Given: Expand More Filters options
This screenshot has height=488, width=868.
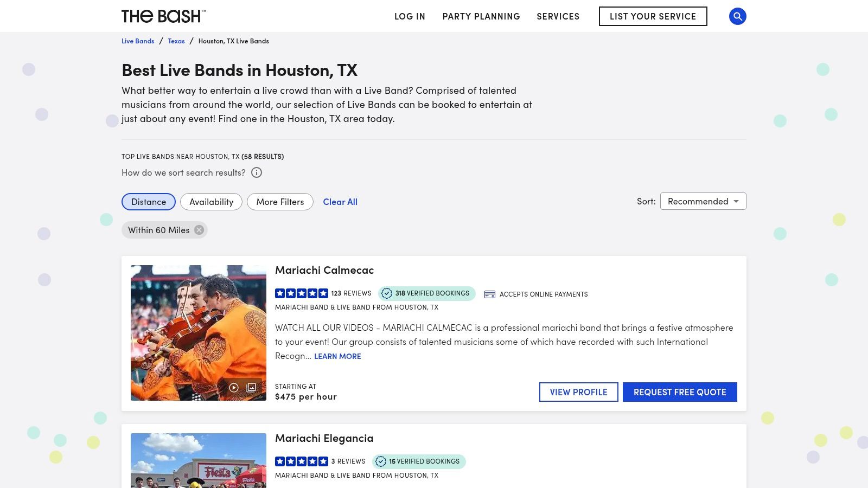Looking at the screenshot, I should 280,202.
